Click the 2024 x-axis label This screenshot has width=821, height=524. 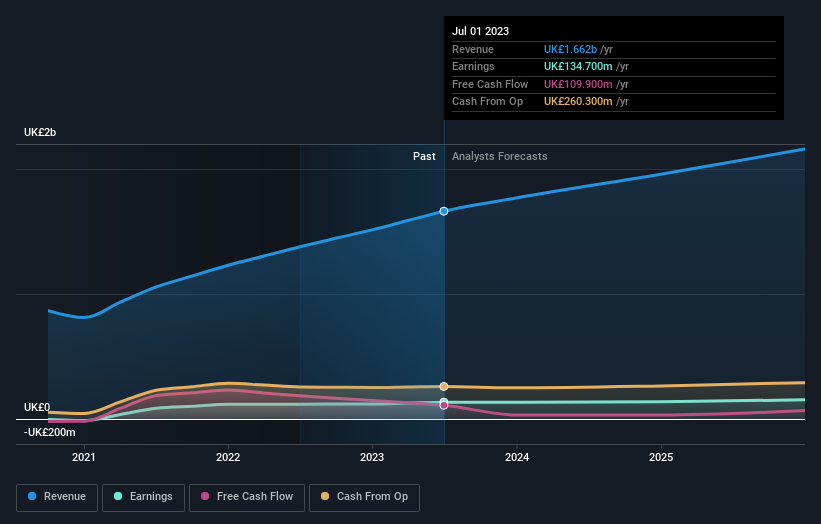point(517,457)
